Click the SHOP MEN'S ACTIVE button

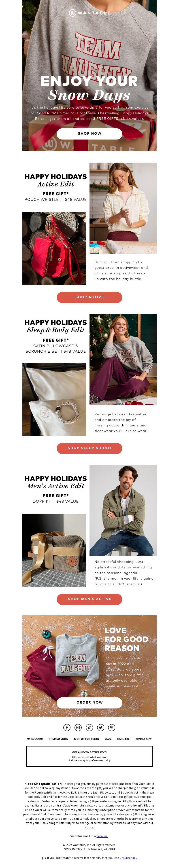coord(89,599)
